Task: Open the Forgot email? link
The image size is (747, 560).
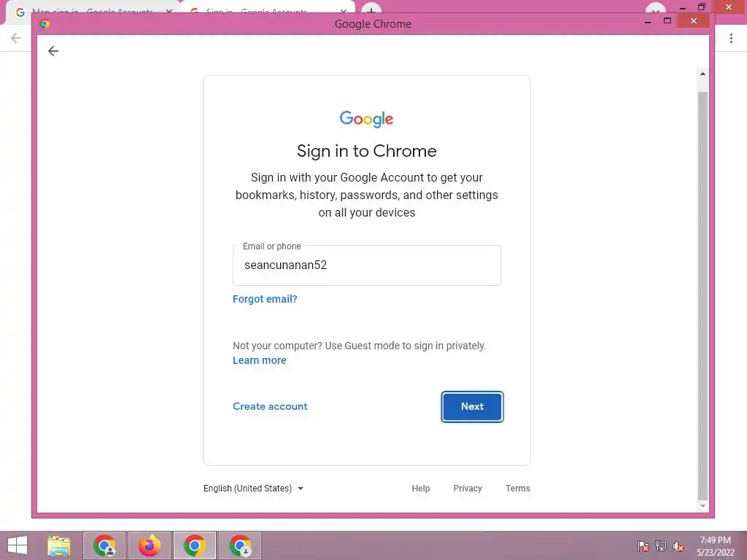Action: [265, 299]
